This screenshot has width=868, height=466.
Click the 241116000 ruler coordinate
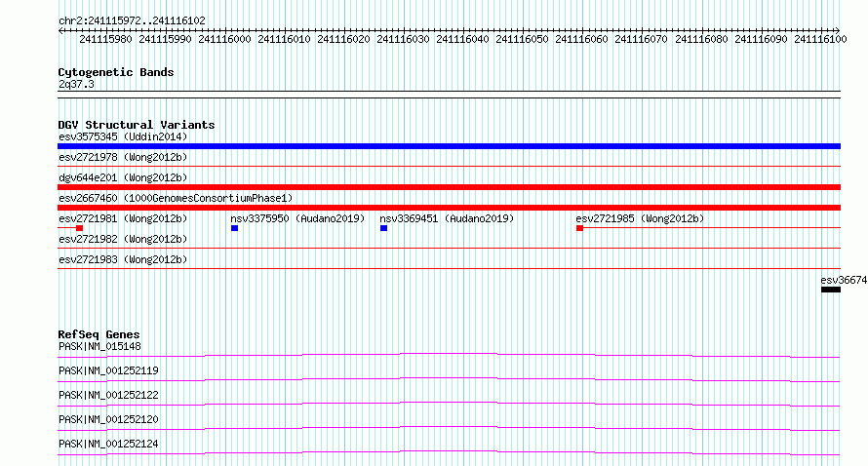(x=224, y=40)
